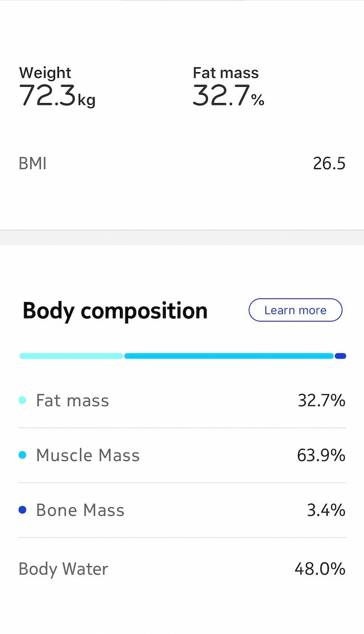Select the blue Muscle Mass dot

pyautogui.click(x=22, y=455)
